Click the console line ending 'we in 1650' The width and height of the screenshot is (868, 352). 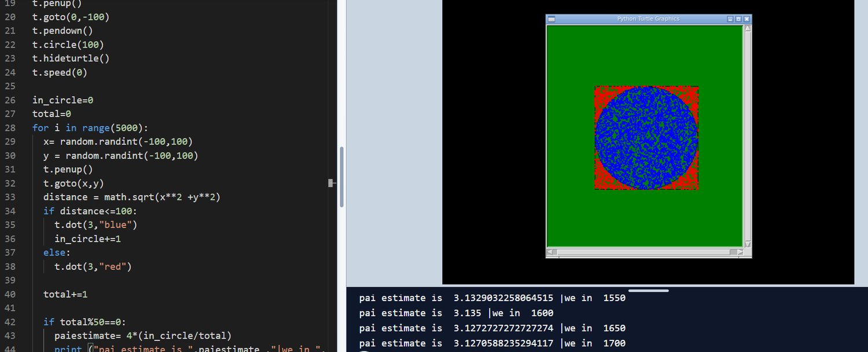[492, 328]
